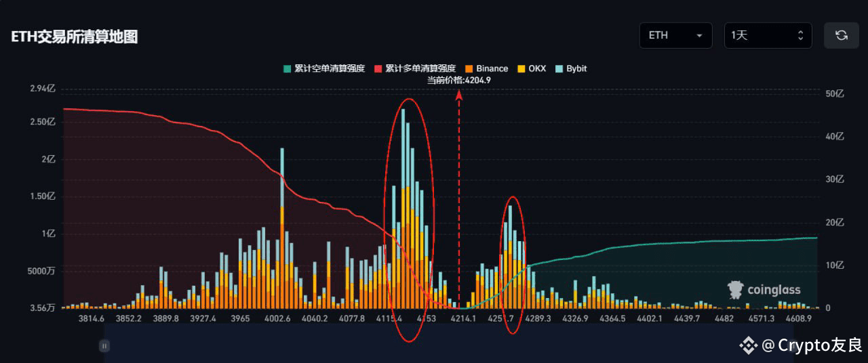Open the 1天 time range selector
This screenshot has width=868, height=363.
767,35
